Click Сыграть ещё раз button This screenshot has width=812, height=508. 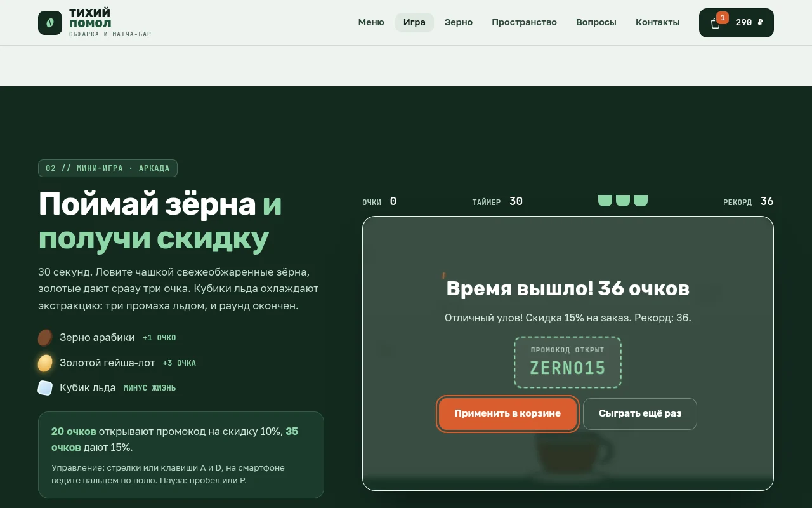[640, 414]
